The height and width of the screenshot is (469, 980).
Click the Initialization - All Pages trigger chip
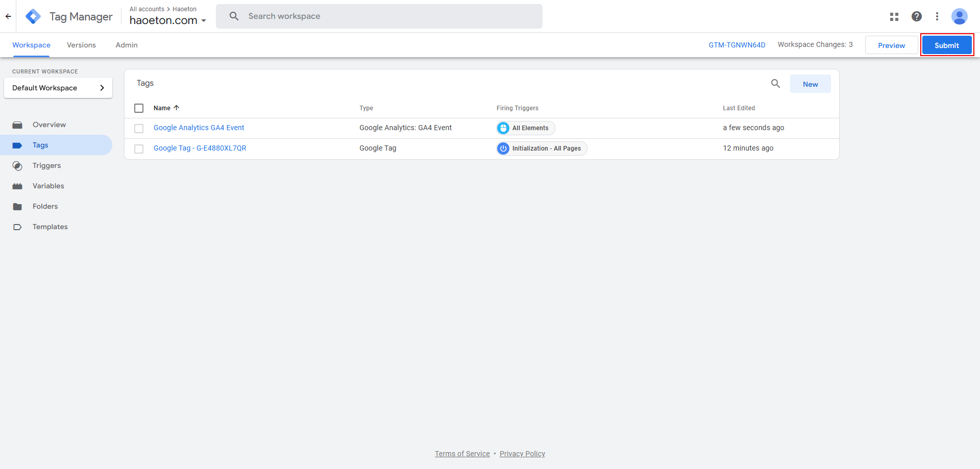[542, 149]
